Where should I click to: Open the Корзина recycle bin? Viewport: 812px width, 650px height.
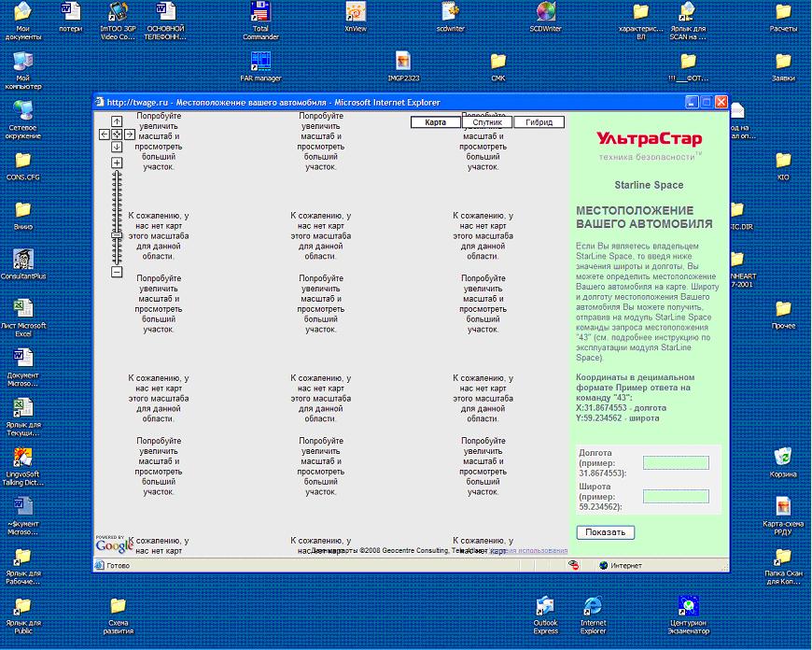783,463
